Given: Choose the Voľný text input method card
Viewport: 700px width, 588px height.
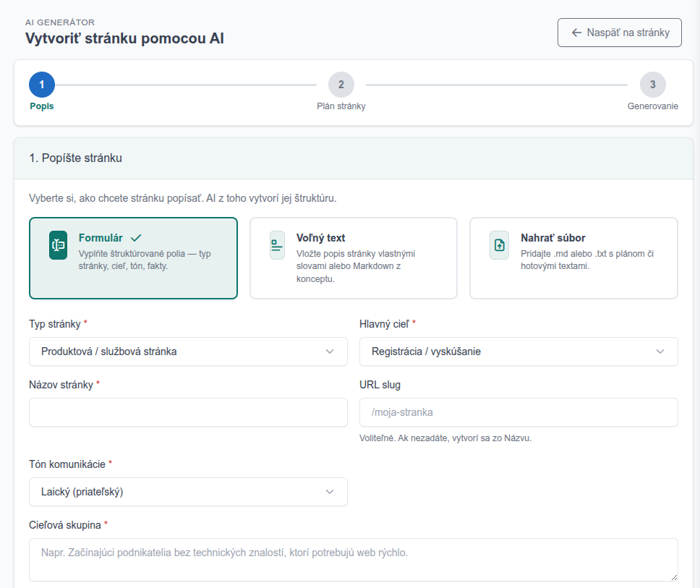Looking at the screenshot, I should [x=353, y=258].
